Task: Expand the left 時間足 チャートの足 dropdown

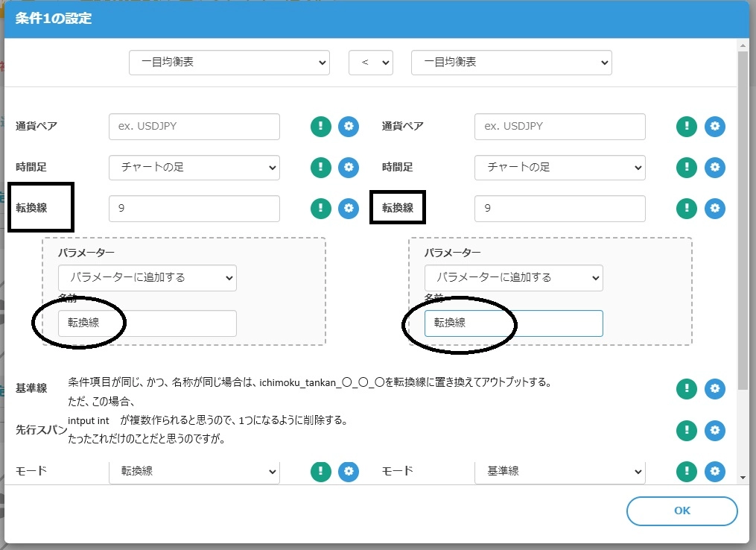Action: point(194,168)
